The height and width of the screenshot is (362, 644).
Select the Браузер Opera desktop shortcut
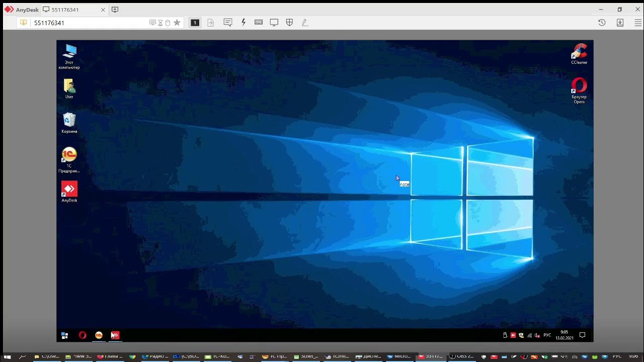point(579,91)
